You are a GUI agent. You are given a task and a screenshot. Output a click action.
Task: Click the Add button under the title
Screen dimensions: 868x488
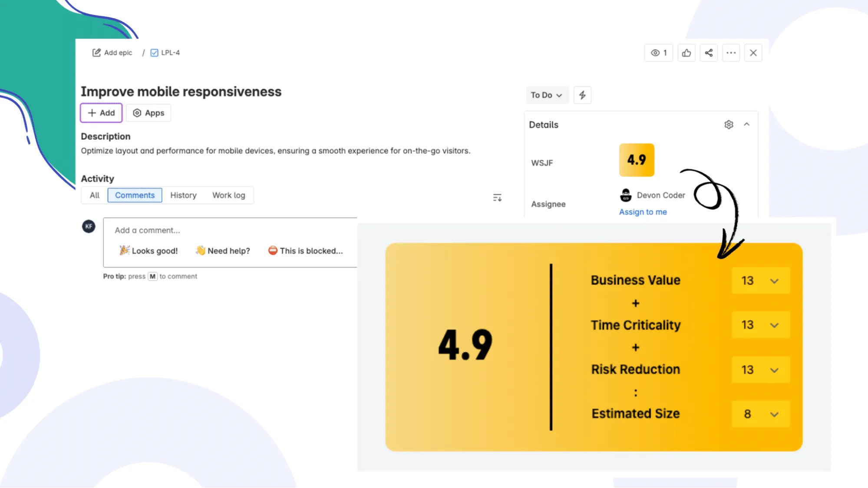(101, 113)
